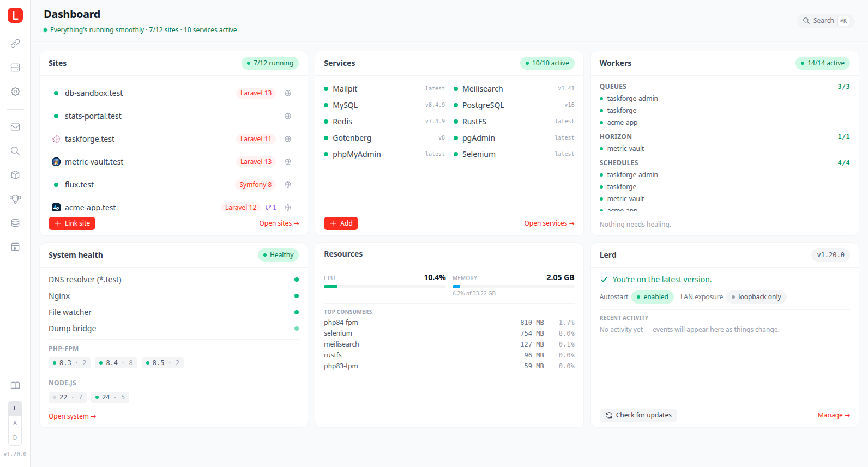Click the globe icon for db-sandbox.test

pos(288,93)
